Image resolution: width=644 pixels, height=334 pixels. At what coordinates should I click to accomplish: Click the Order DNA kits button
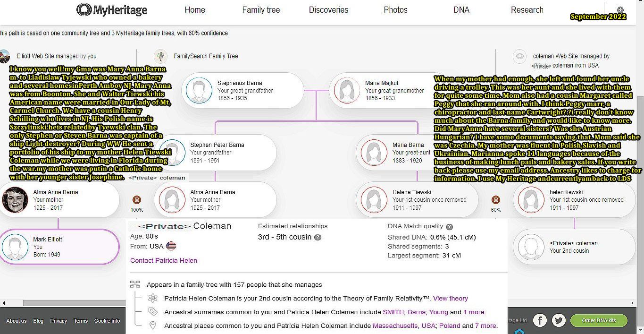[x=599, y=320]
